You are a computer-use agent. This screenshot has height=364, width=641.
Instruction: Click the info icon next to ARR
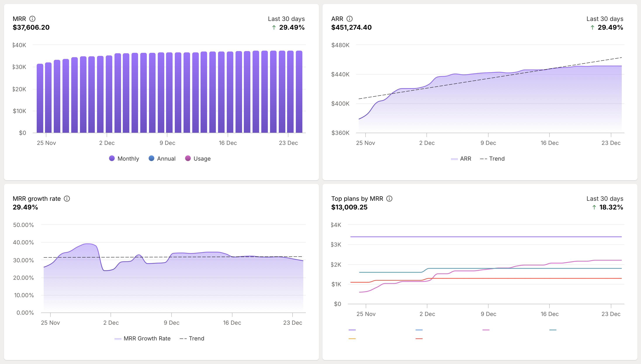pyautogui.click(x=349, y=19)
